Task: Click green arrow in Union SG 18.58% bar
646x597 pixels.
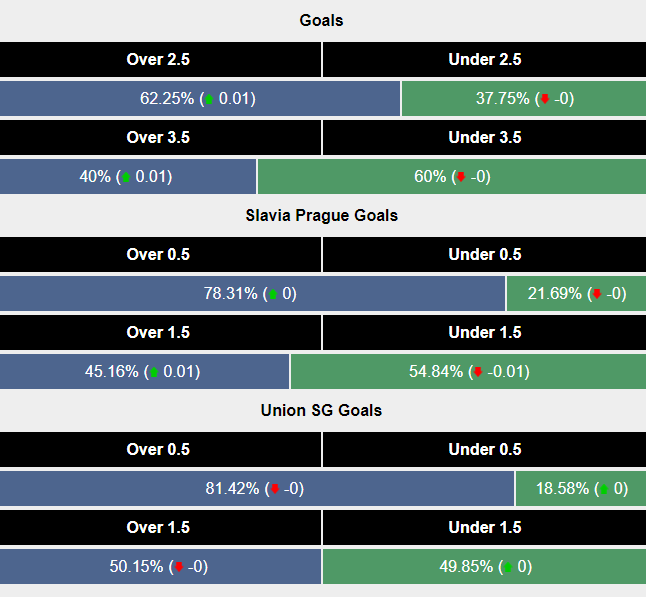Action: point(603,489)
